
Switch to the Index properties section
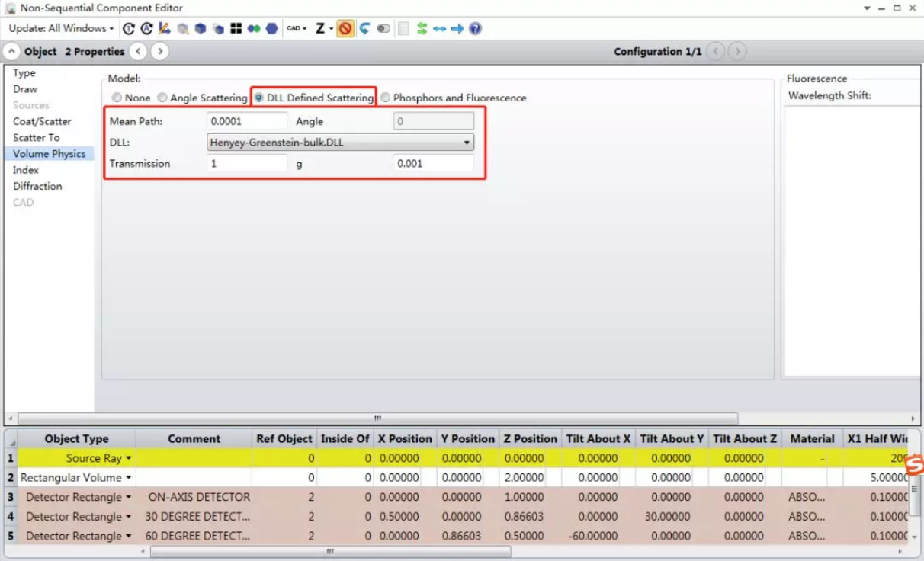(x=26, y=170)
